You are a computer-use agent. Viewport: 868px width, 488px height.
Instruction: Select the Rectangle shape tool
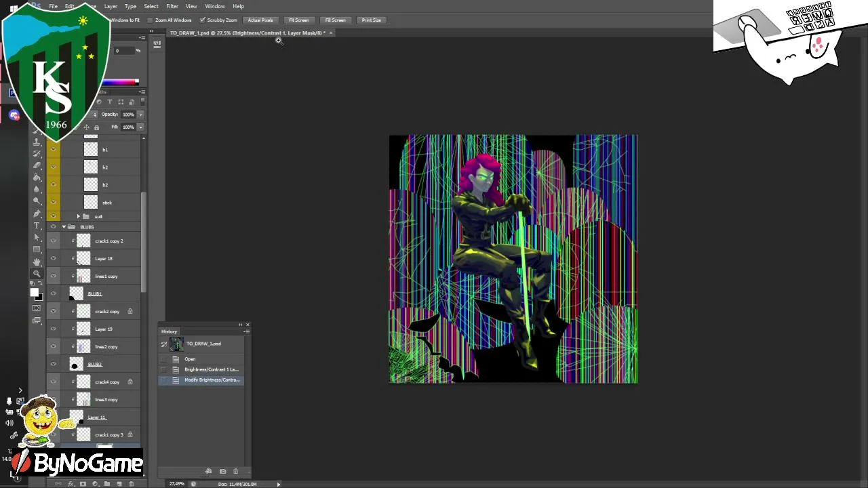click(x=37, y=249)
